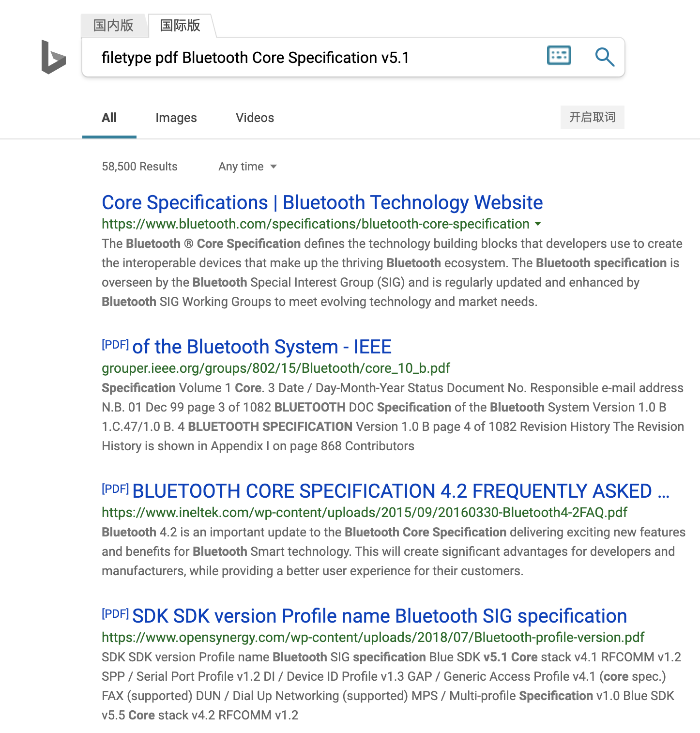Click grouper.ieee.org core_10_b.pdf URL

click(x=276, y=368)
